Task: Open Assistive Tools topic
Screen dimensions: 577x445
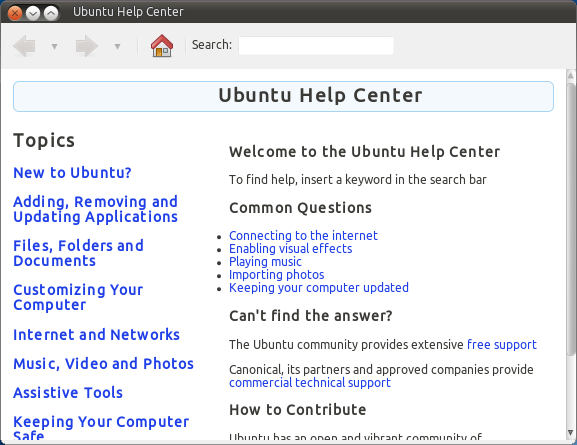Action: [x=68, y=393]
